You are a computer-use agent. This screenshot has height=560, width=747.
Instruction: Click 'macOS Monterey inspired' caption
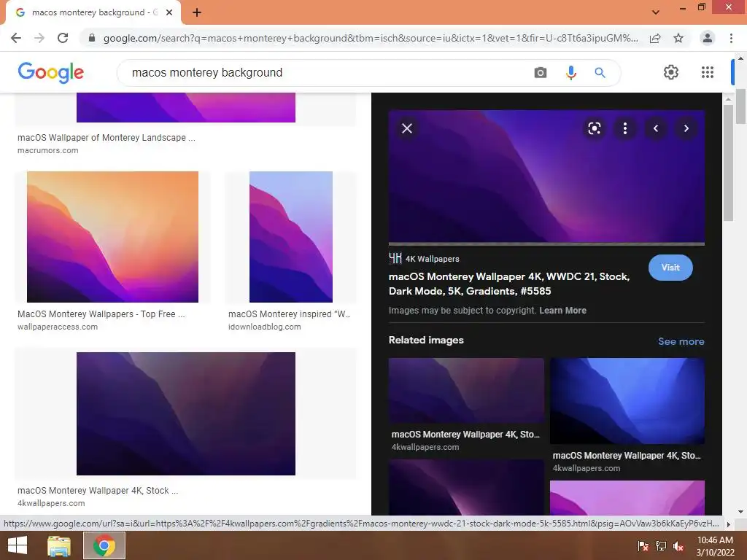(x=290, y=314)
